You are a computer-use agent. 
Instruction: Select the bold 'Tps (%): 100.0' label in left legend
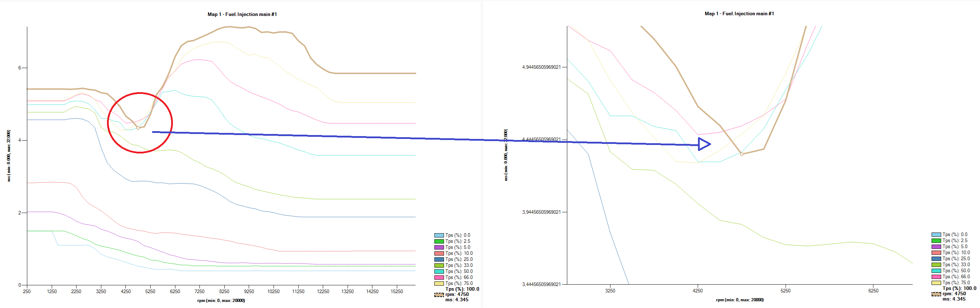462,289
